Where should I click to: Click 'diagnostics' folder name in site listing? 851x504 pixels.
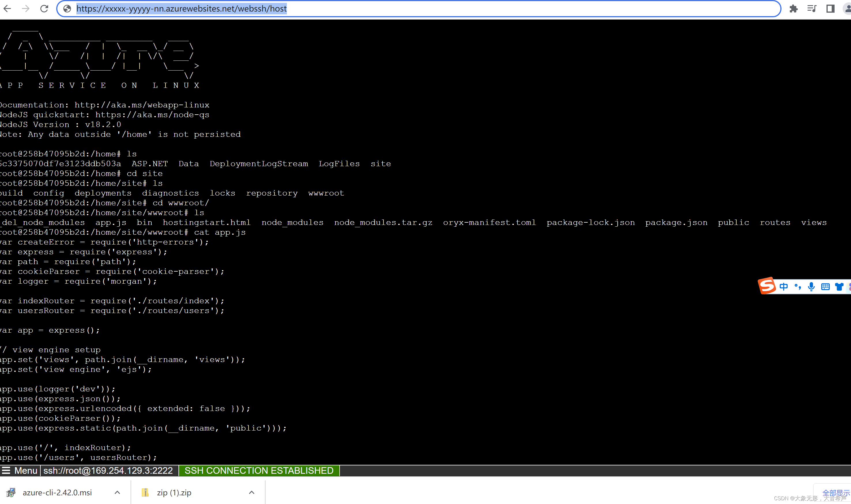[x=170, y=193]
